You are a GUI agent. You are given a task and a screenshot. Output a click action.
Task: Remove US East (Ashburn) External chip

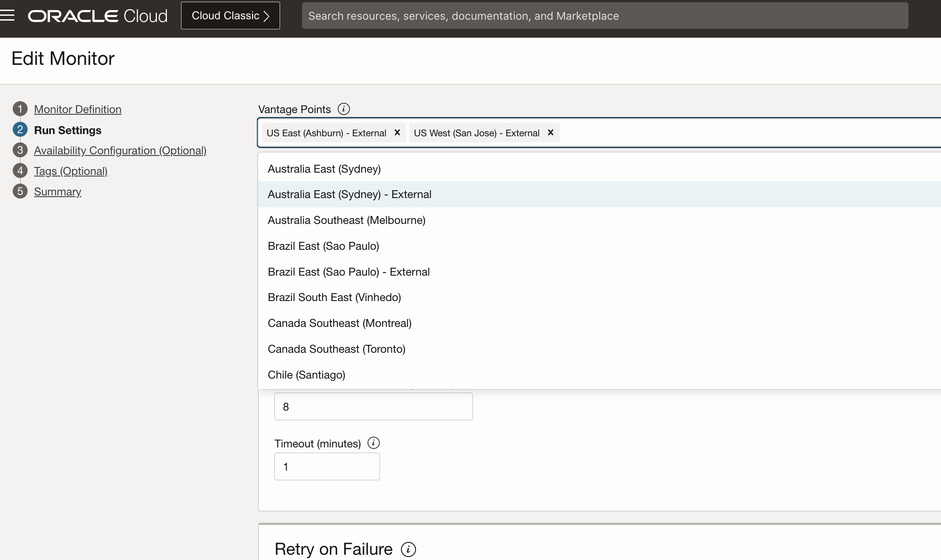click(x=397, y=132)
